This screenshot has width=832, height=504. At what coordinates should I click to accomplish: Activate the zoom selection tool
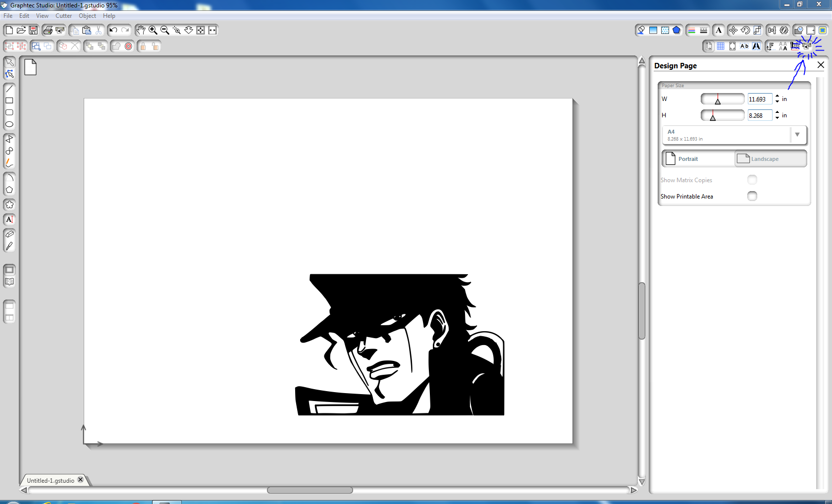click(177, 30)
